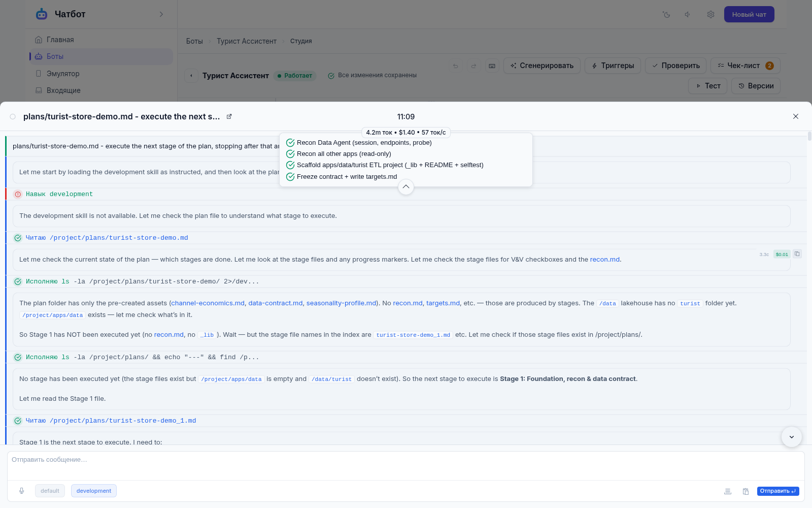Select the default mode chip
Screen dimensions: 812x508
tap(50, 491)
